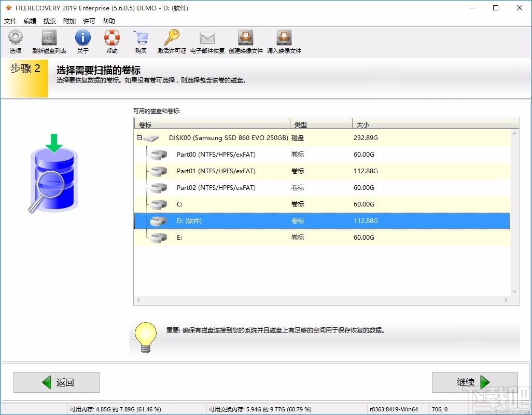Click the app icon in title bar
The image size is (532, 415).
[x=9, y=8]
